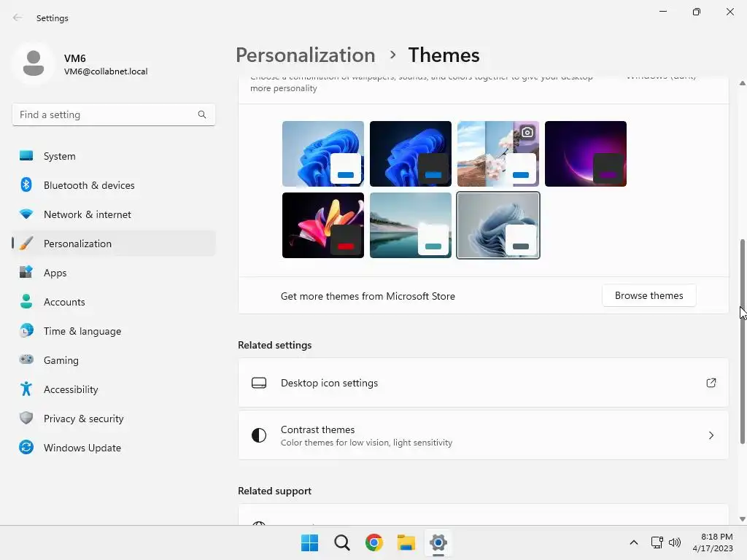Open File Explorer from taskbar
This screenshot has height=560, width=747.
[406, 542]
